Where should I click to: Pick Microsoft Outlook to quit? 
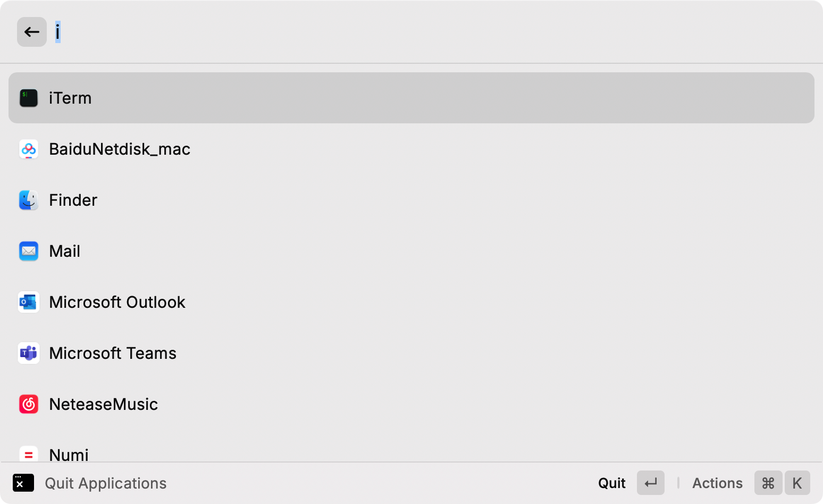411,302
